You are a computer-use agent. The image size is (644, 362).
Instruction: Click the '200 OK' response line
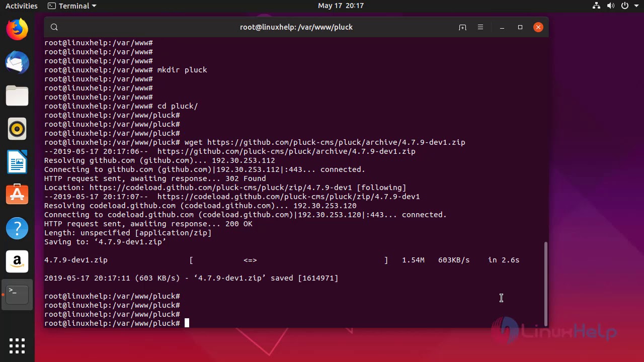(148, 224)
